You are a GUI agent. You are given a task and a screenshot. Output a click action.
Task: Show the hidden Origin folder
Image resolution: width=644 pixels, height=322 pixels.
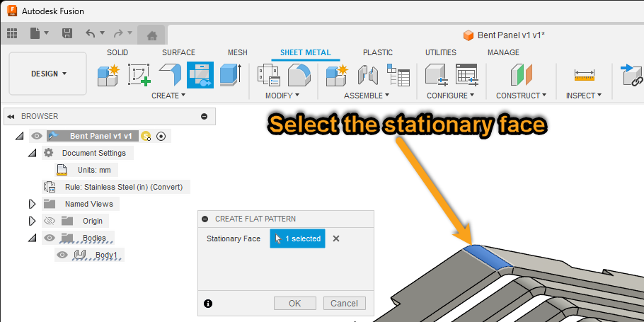tap(49, 221)
